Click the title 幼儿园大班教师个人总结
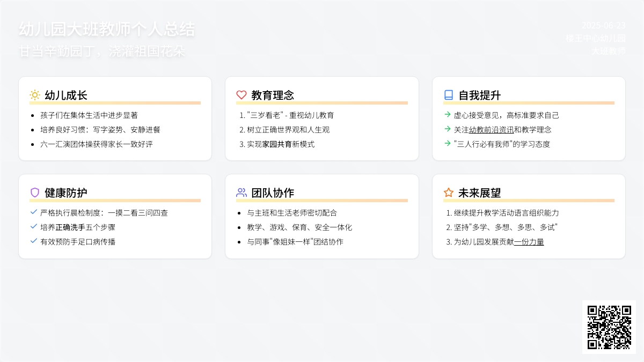The width and height of the screenshot is (644, 362). click(107, 29)
